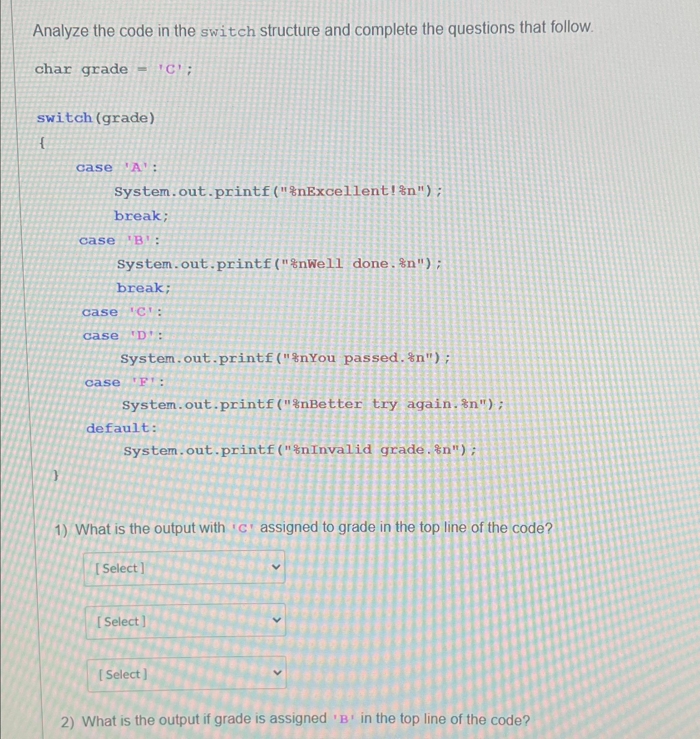Click the [Select] placeholder text in first dropdown
Screen dimensions: 700x739
120,568
